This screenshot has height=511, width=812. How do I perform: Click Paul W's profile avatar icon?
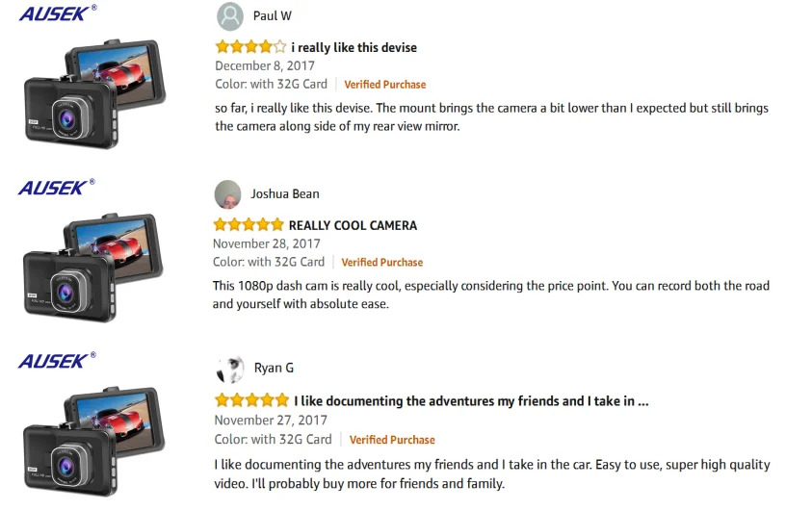tap(230, 16)
